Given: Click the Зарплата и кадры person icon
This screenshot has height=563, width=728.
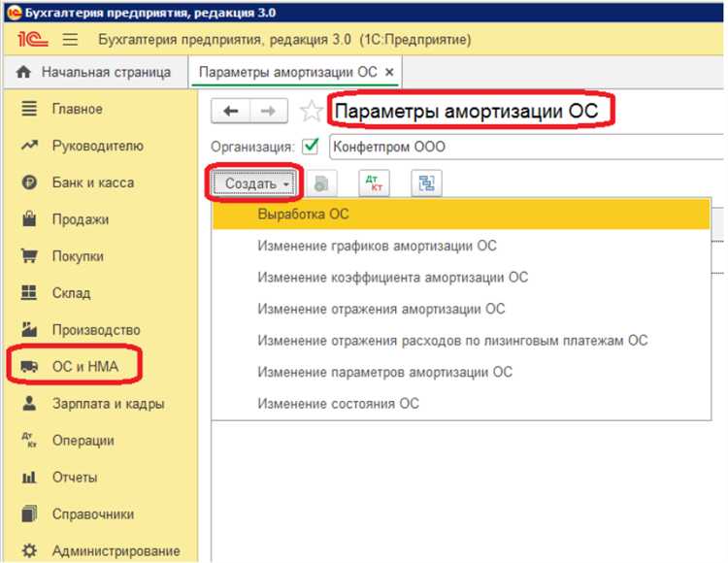Looking at the screenshot, I should coord(29,404).
